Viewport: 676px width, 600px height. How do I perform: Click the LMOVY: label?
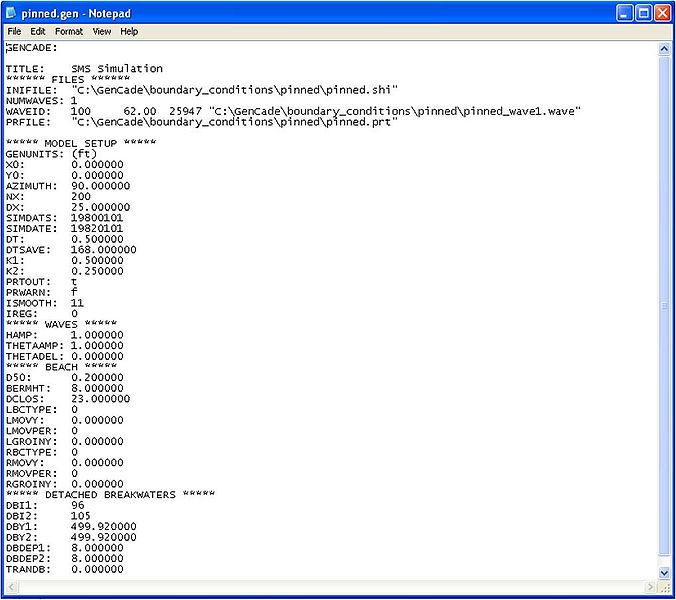[25, 420]
